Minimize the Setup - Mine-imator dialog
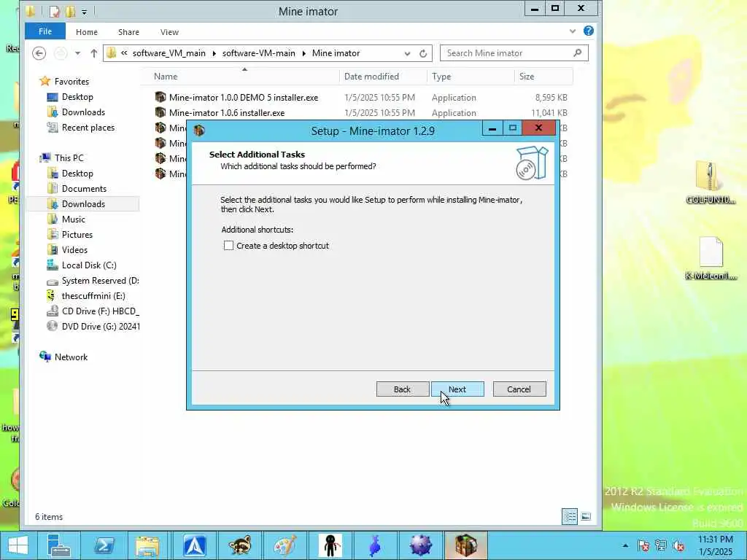Viewport: 747px width, 560px height. click(492, 128)
